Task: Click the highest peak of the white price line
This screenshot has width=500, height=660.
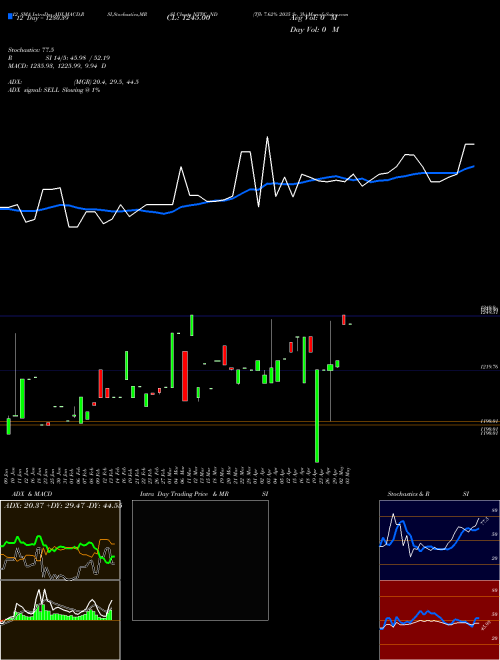Action: [x=267, y=137]
